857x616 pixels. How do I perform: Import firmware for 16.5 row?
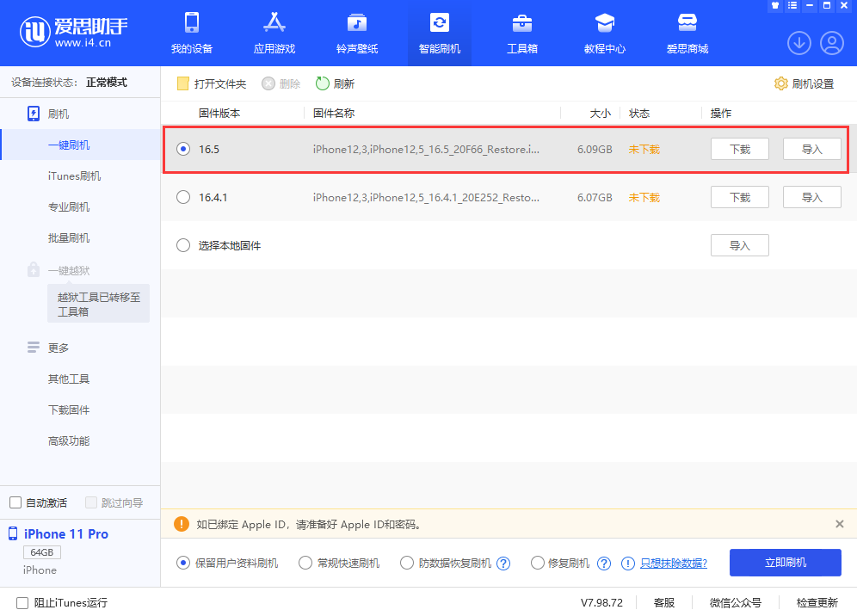pos(811,149)
